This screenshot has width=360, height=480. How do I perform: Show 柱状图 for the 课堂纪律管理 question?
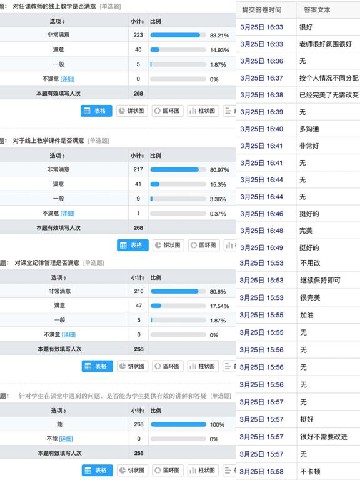point(203,366)
